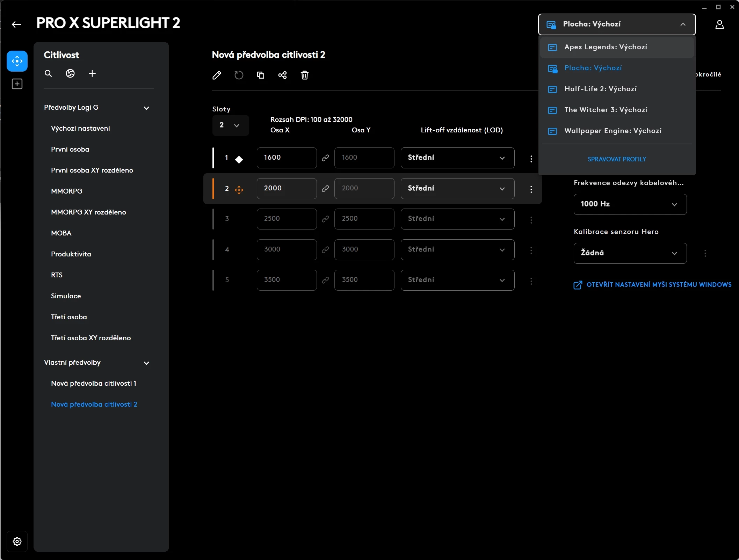This screenshot has height=560, width=739.
Task: Select MMORPG XY rozděleno preset
Action: (x=88, y=212)
